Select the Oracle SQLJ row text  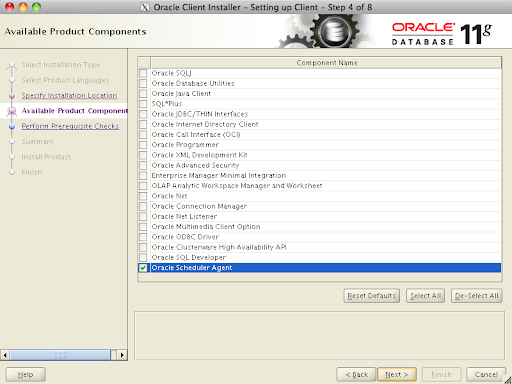click(171, 73)
